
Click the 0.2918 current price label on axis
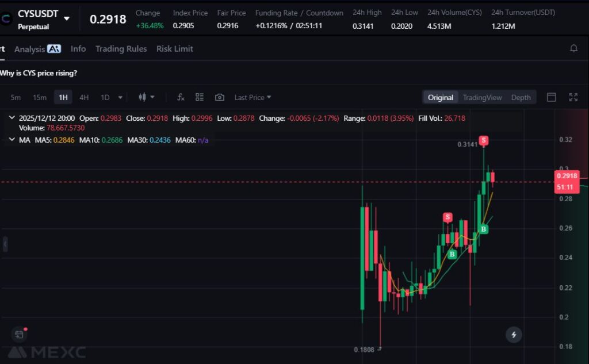point(566,176)
